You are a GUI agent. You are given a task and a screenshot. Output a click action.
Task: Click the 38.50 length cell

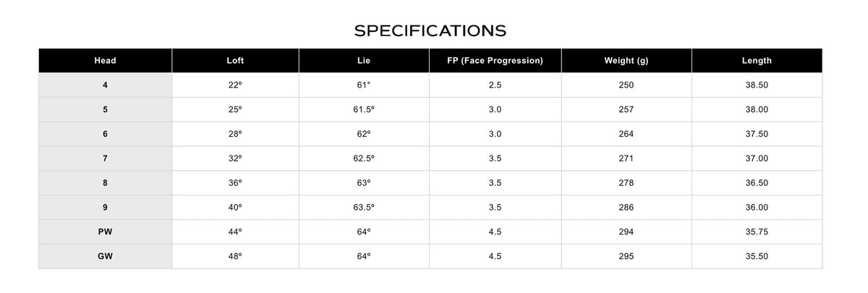pyautogui.click(x=757, y=85)
